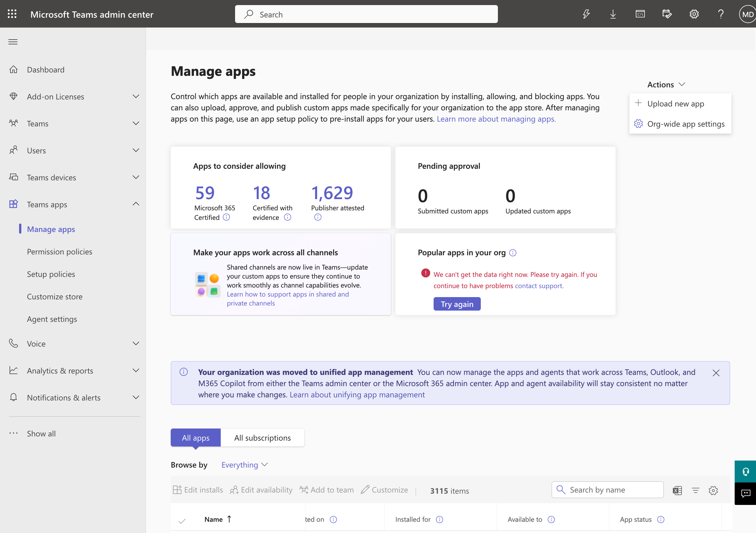Click the calendar pencil icon in header
The image size is (756, 533).
pyautogui.click(x=667, y=14)
